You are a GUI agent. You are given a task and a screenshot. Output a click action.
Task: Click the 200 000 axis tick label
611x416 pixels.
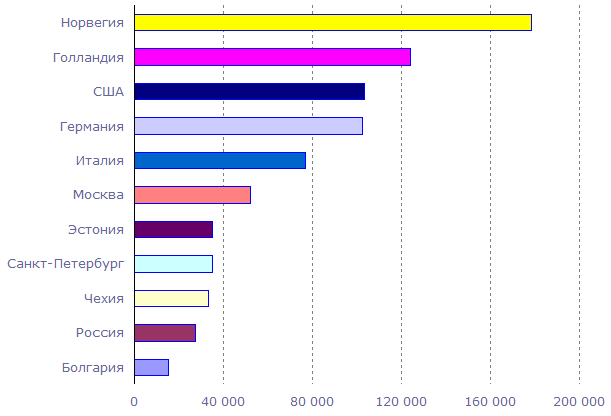579,402
